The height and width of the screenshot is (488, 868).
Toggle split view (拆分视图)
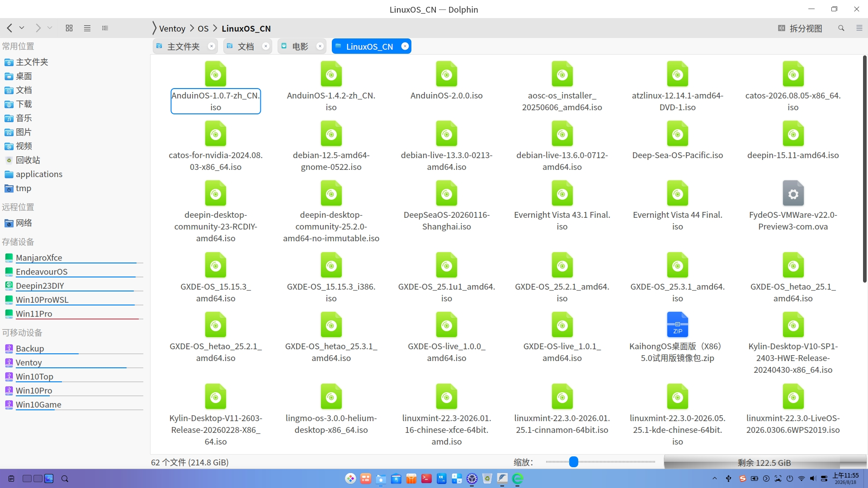(x=800, y=28)
